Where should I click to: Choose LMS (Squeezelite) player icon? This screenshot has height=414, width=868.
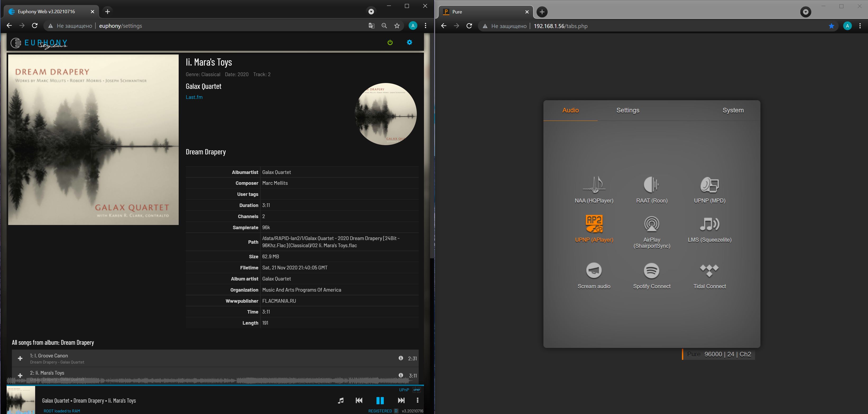(x=709, y=224)
